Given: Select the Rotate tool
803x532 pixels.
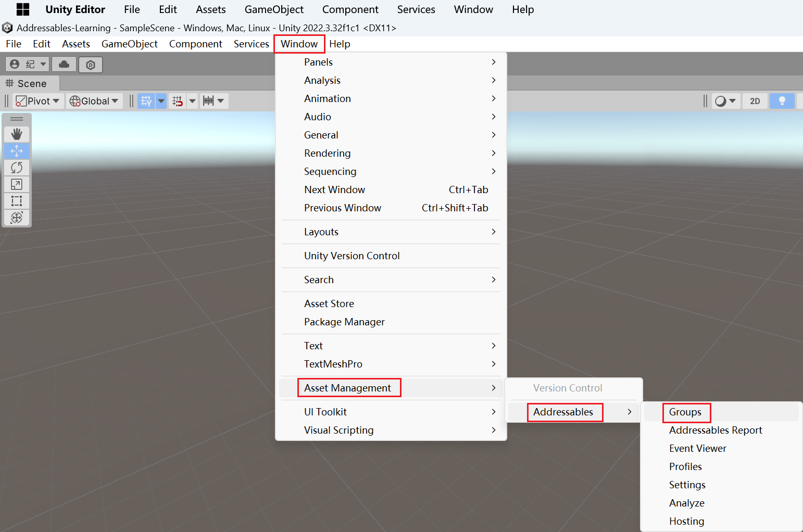Looking at the screenshot, I should coord(17,168).
